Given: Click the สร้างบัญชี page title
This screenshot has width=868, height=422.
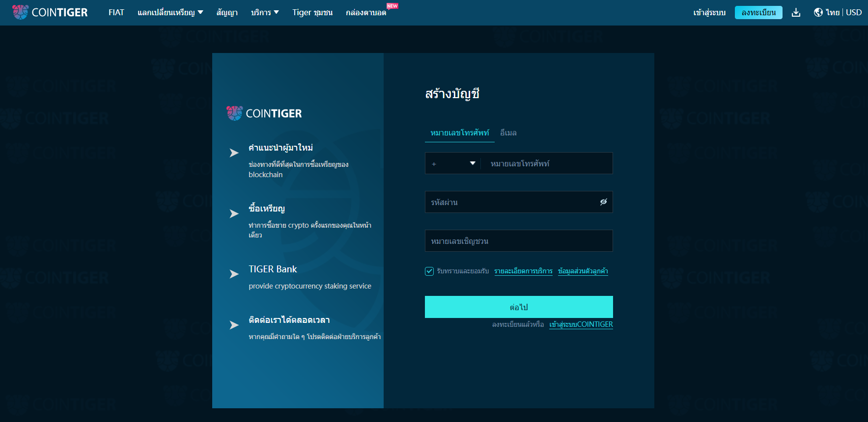Looking at the screenshot, I should [452, 94].
